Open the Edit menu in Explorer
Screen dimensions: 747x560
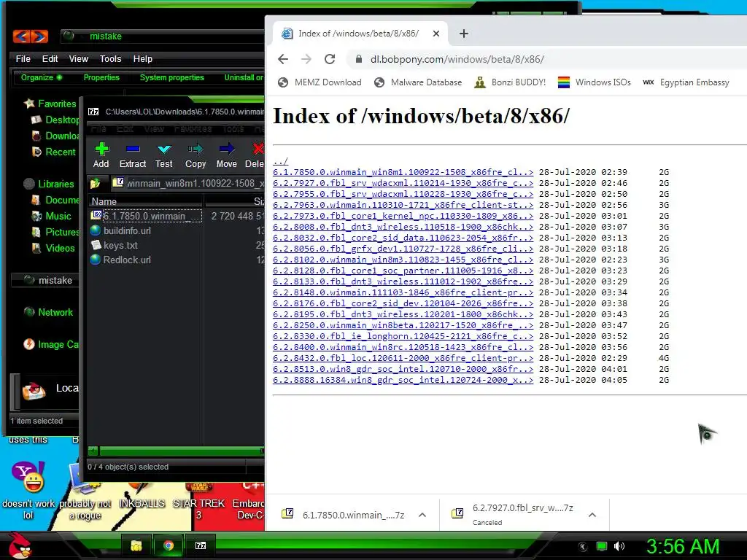(50, 58)
